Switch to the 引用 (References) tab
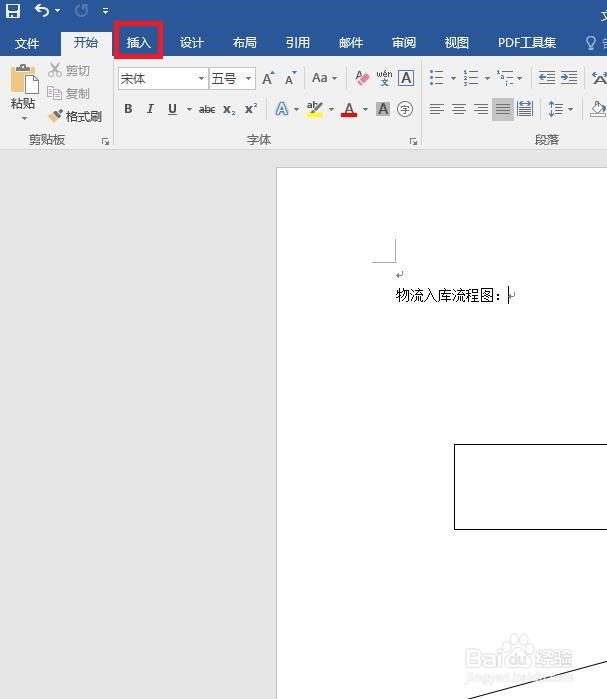 pos(298,43)
